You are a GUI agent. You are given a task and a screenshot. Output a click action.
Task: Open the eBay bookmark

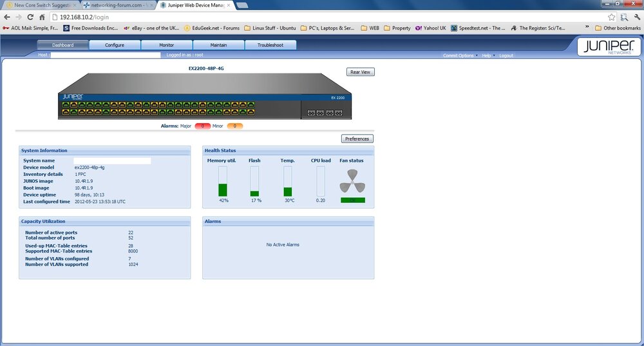pos(151,28)
